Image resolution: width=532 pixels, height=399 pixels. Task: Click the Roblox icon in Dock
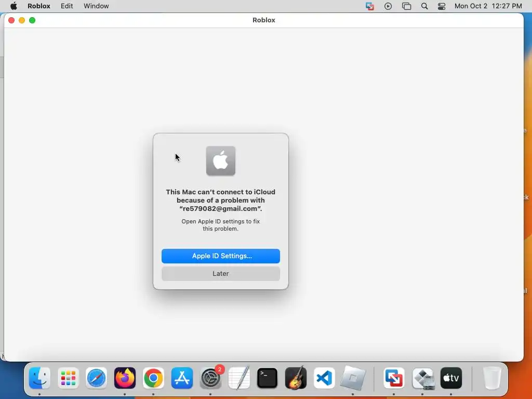353,378
